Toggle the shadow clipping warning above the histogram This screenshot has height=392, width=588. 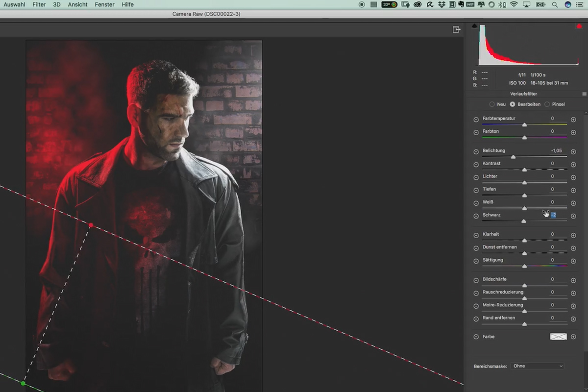[474, 25]
